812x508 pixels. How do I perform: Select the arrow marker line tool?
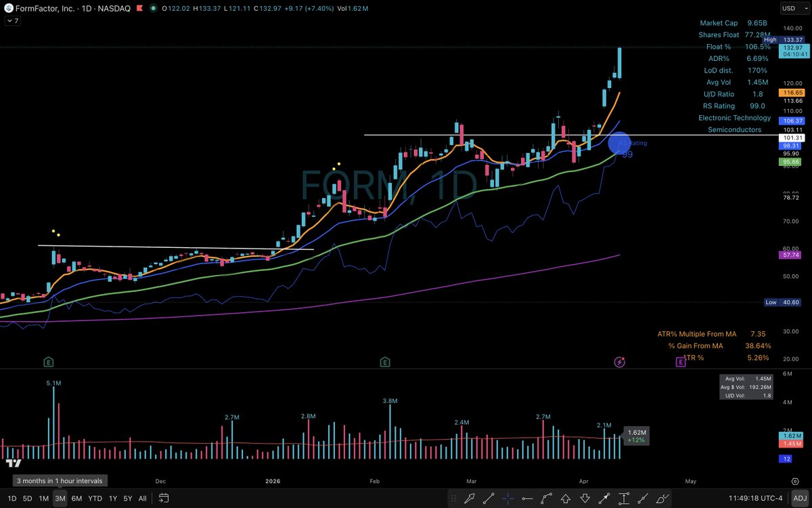pos(604,499)
